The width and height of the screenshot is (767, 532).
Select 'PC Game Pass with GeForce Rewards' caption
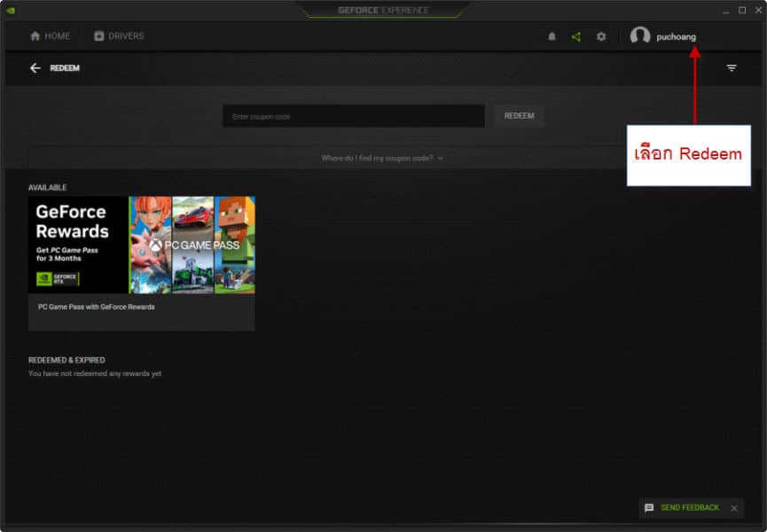(97, 307)
